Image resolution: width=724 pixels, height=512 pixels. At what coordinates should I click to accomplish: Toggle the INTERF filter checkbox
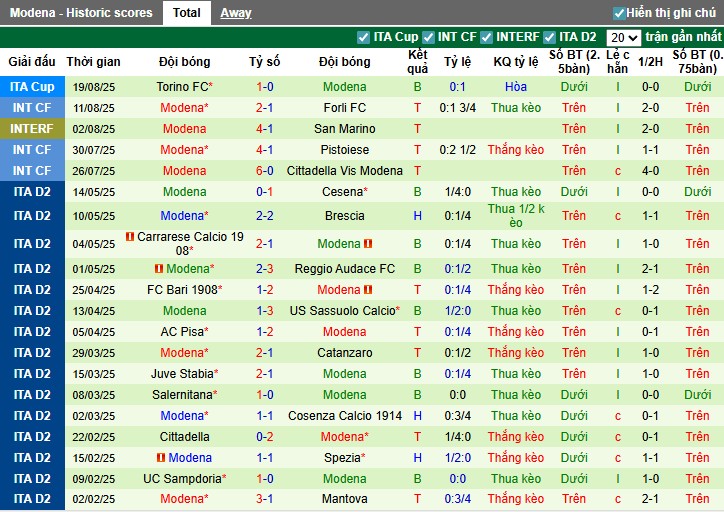[486, 37]
